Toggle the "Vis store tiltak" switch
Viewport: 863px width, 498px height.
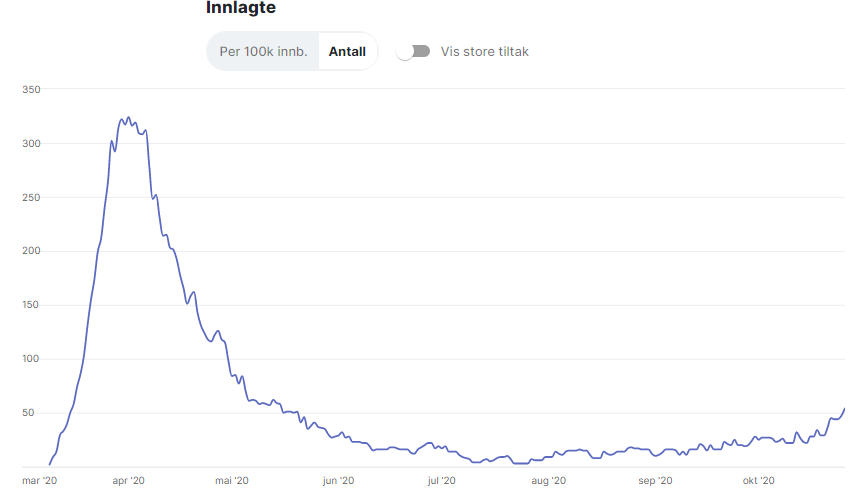tap(413, 51)
